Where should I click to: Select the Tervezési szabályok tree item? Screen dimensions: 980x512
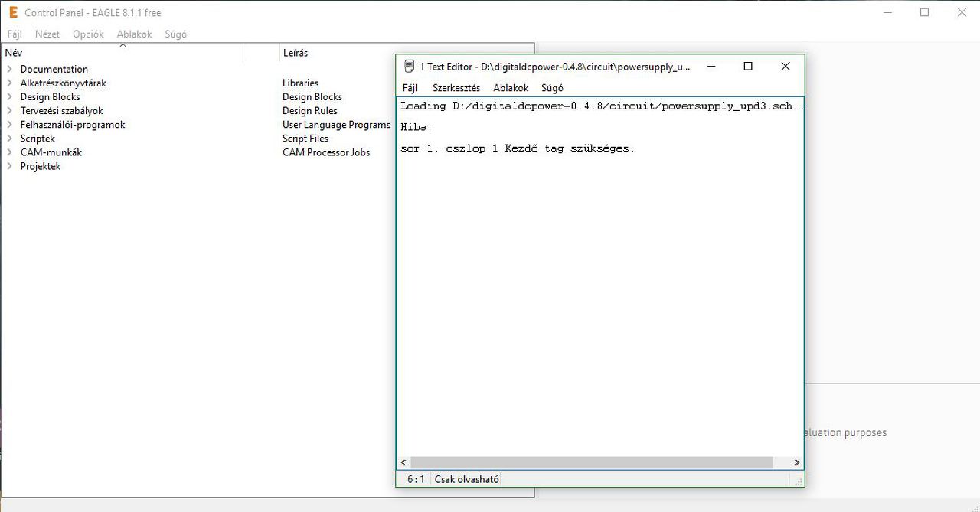click(x=62, y=110)
